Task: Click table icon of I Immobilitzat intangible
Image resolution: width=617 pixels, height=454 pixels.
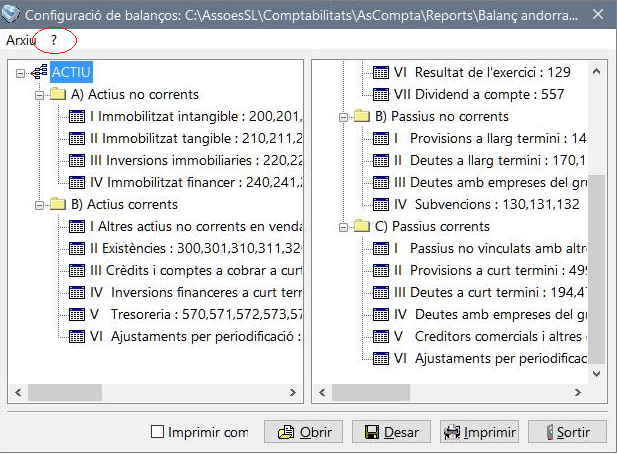Action: tap(77, 116)
